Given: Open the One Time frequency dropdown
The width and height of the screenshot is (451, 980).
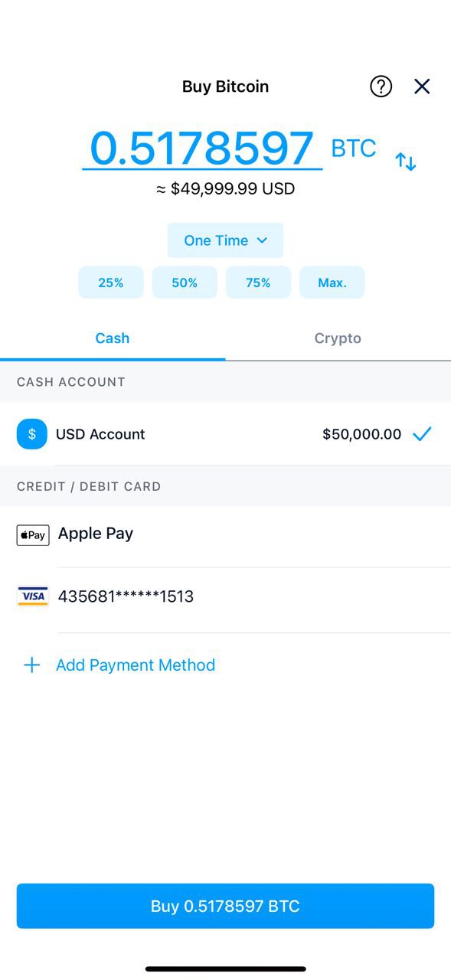Looking at the screenshot, I should click(x=225, y=240).
